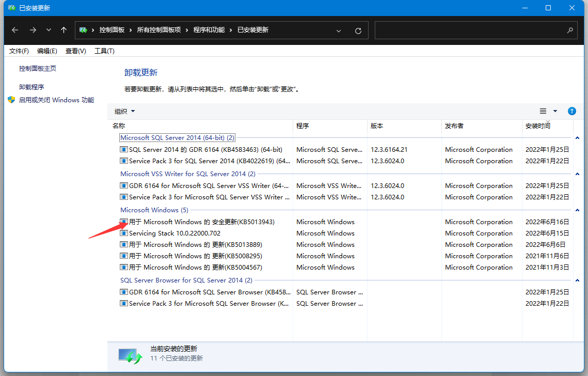The height and width of the screenshot is (376, 588).
Task: Select the 更新(KB5004567) entry name
Action: coord(195,268)
